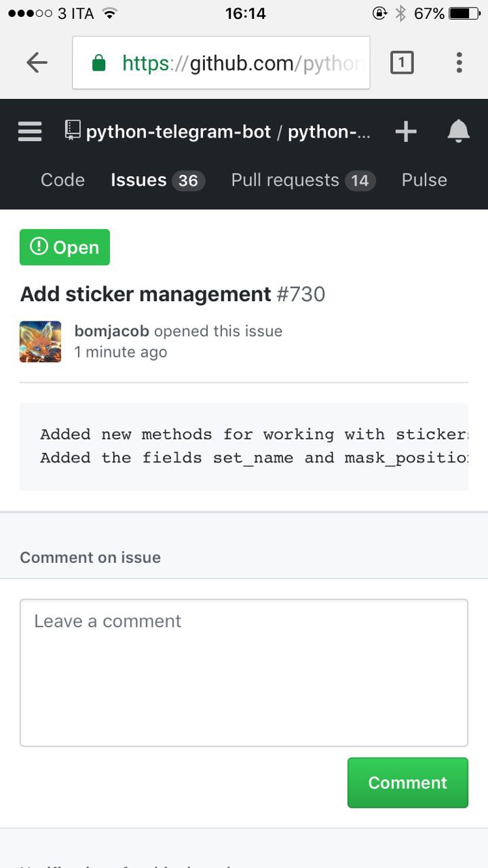Open the browser three-dot menu
This screenshot has width=488, height=868.
click(459, 63)
